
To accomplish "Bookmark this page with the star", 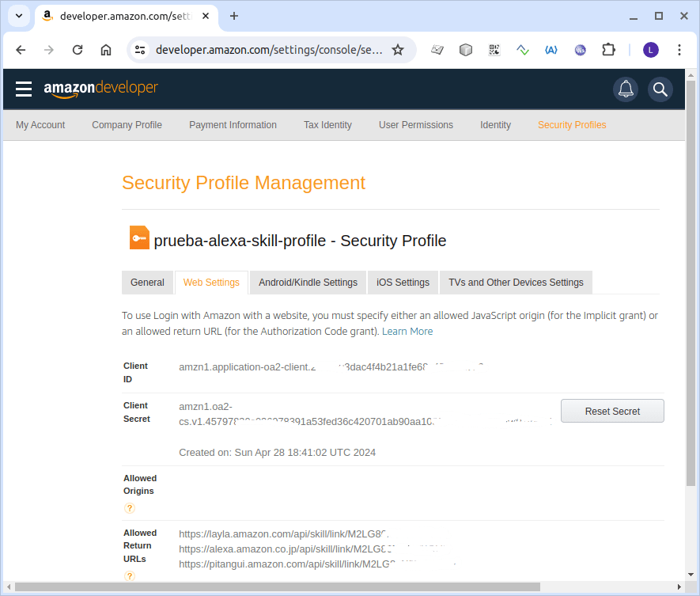I will tap(398, 50).
